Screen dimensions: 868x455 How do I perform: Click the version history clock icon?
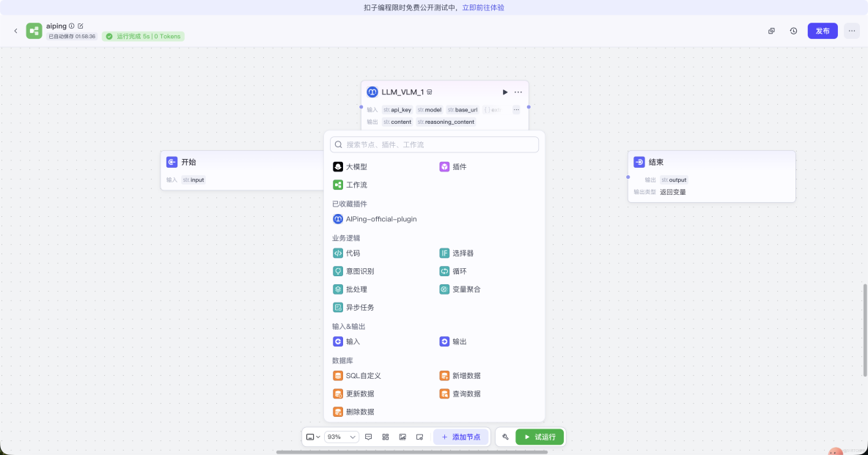[792, 31]
